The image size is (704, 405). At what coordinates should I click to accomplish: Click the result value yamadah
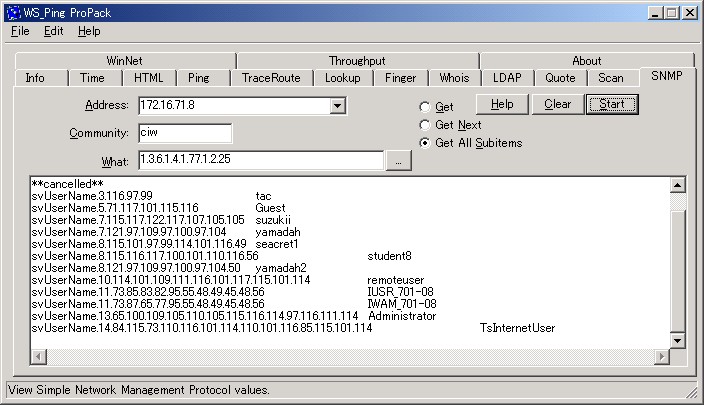tap(278, 232)
